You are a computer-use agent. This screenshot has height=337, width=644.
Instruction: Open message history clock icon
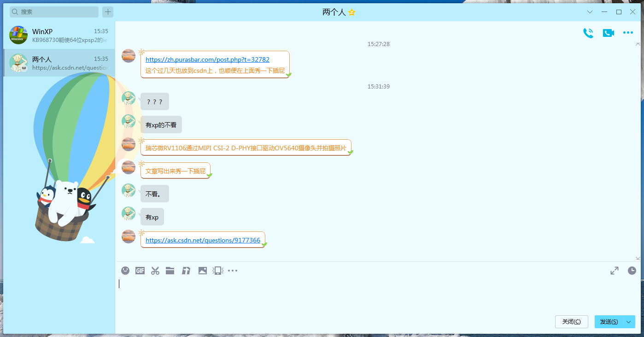[x=632, y=271]
